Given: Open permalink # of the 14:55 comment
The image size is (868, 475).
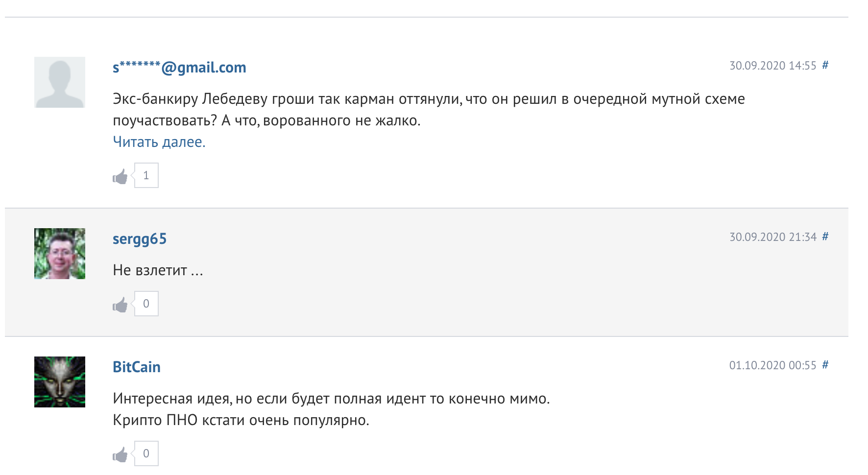Looking at the screenshot, I should point(825,65).
